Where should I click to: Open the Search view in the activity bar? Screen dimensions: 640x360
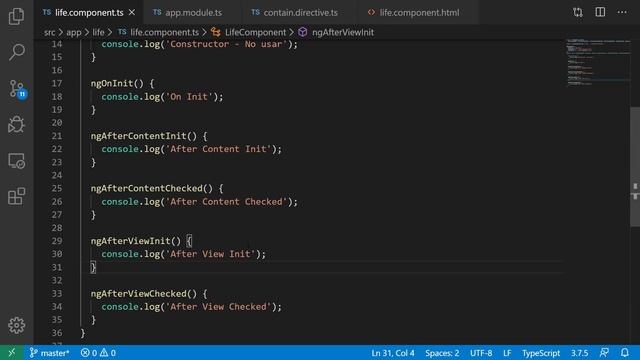[16, 52]
